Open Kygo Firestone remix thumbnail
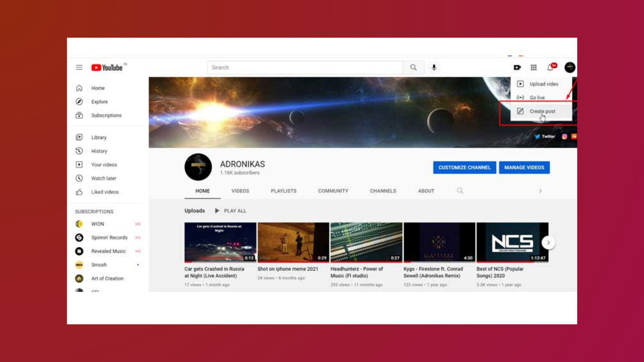This screenshot has height=362, width=644. (440, 243)
